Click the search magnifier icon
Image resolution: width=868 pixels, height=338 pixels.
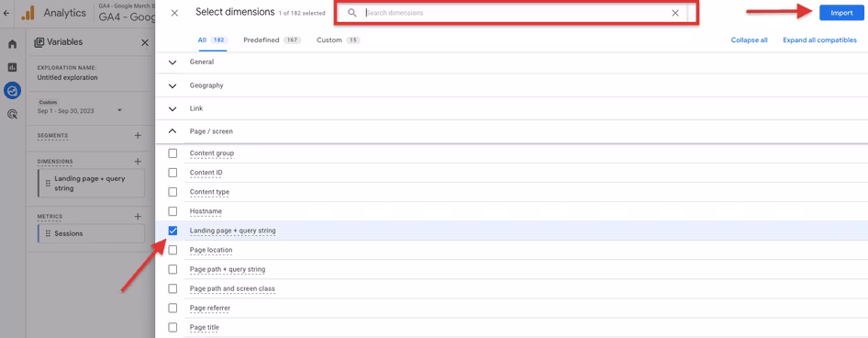coord(352,13)
